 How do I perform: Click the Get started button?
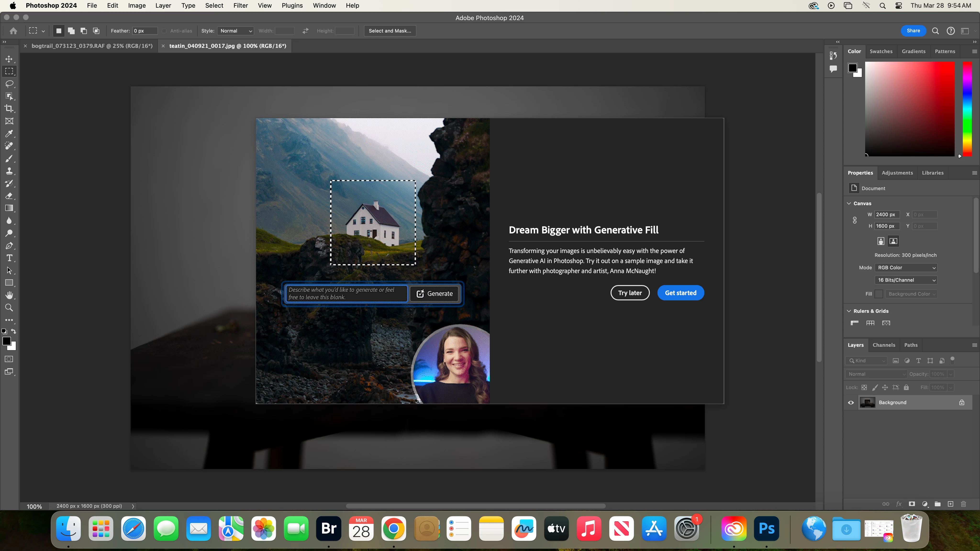click(681, 293)
